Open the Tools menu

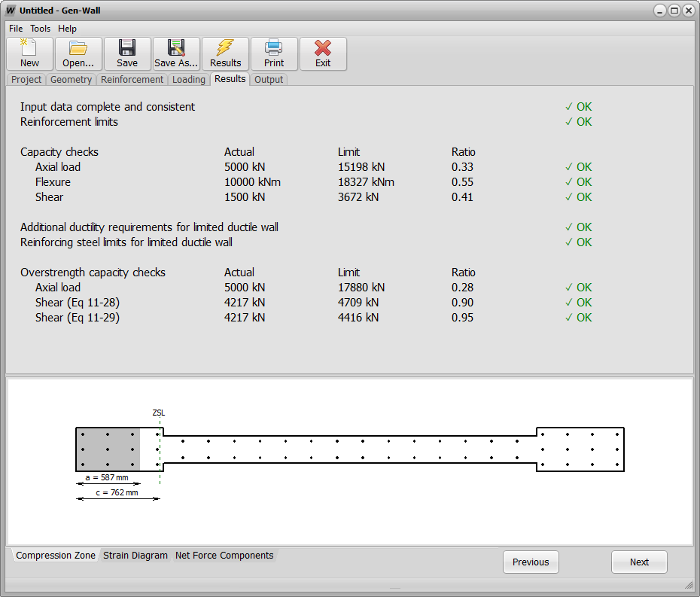41,29
